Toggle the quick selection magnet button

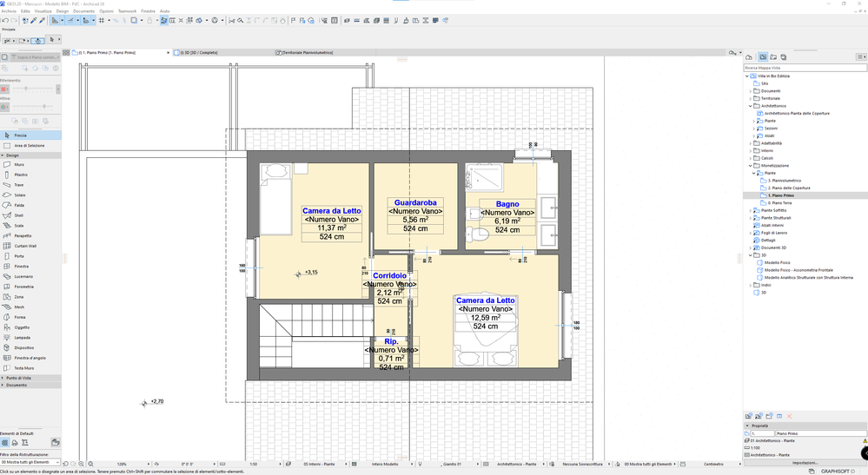coord(37,41)
